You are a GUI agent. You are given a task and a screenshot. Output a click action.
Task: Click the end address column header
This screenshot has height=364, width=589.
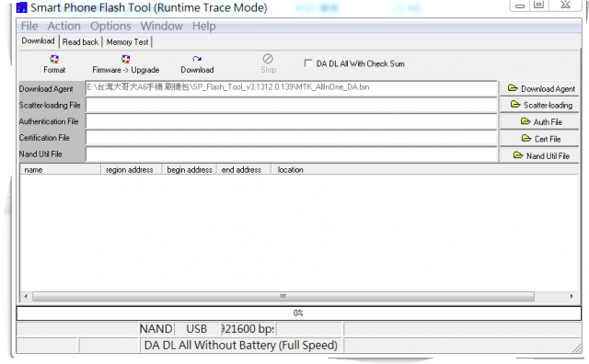tap(244, 170)
